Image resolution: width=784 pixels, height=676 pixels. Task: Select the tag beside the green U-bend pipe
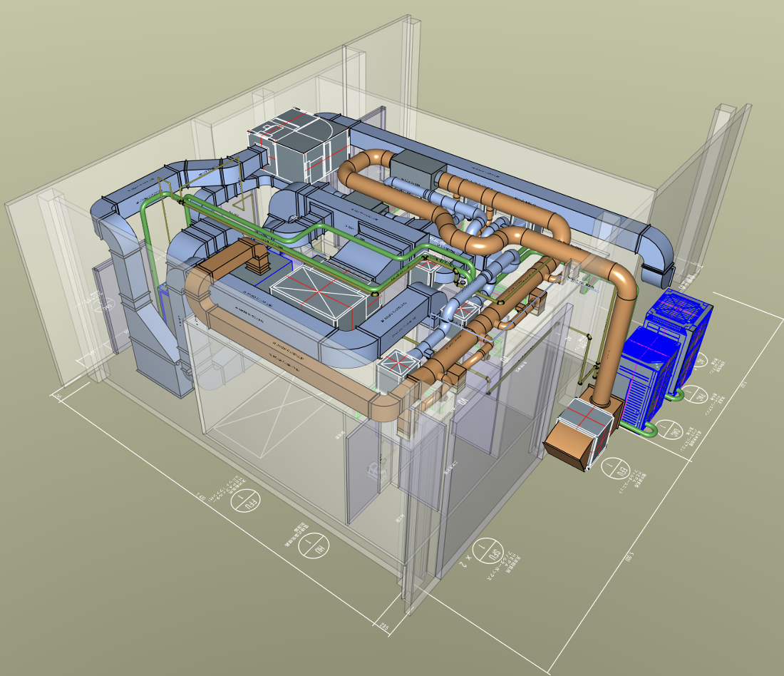coord(669,430)
